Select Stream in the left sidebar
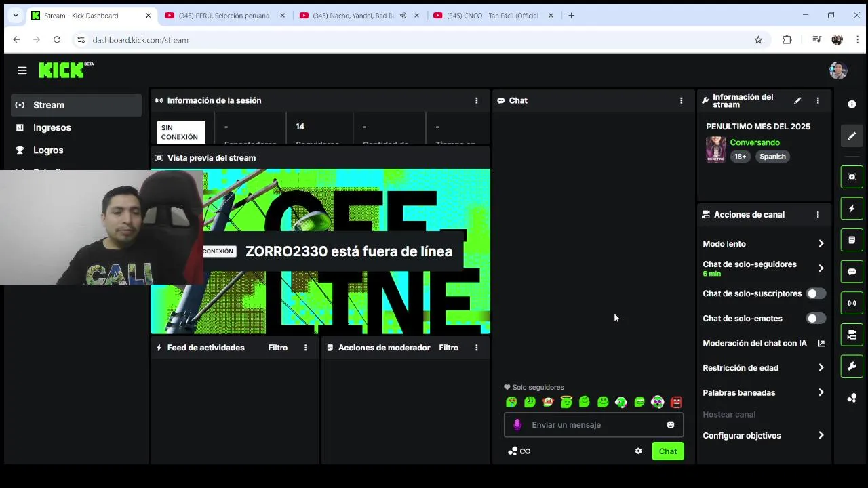The width and height of the screenshot is (868, 488). pyautogui.click(x=76, y=105)
